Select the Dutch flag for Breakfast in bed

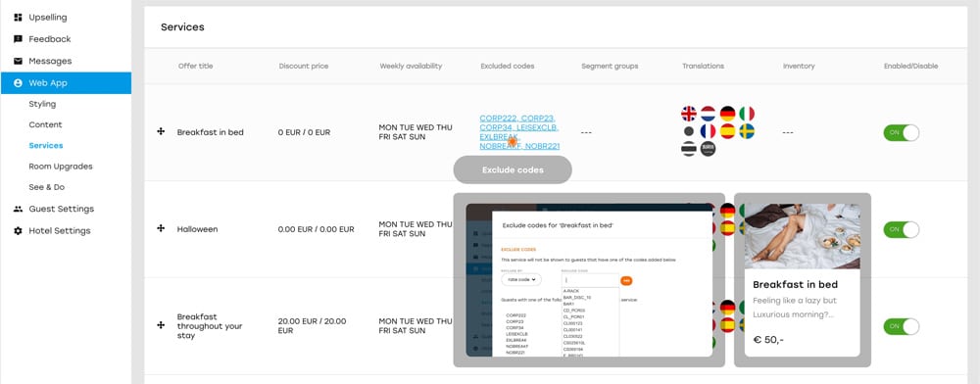(x=709, y=114)
